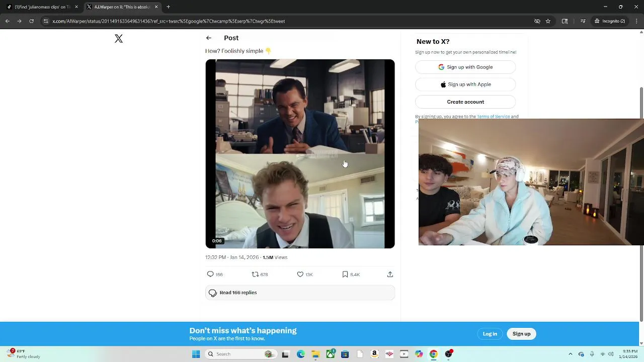Open the X logo home link
This screenshot has width=644, height=362.
coord(119,39)
